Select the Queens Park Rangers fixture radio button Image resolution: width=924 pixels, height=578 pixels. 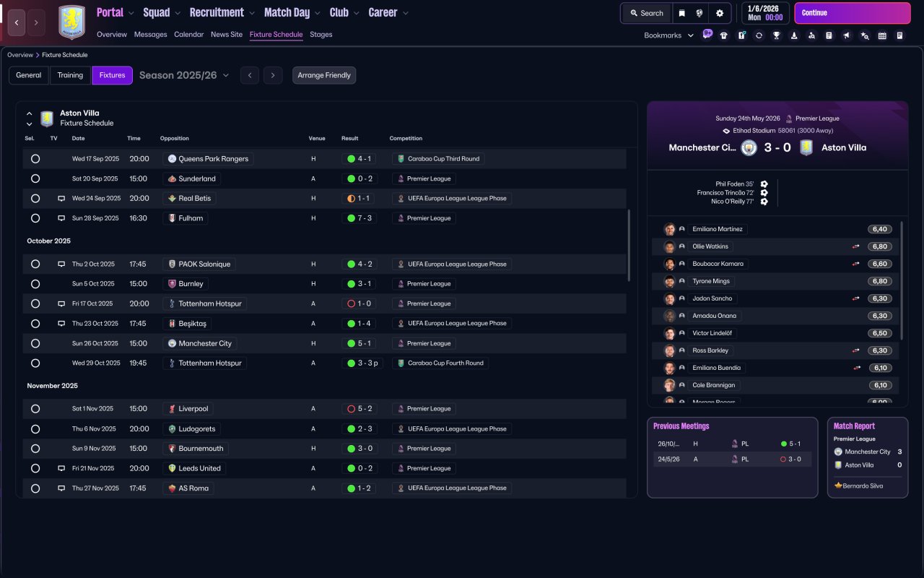click(35, 159)
